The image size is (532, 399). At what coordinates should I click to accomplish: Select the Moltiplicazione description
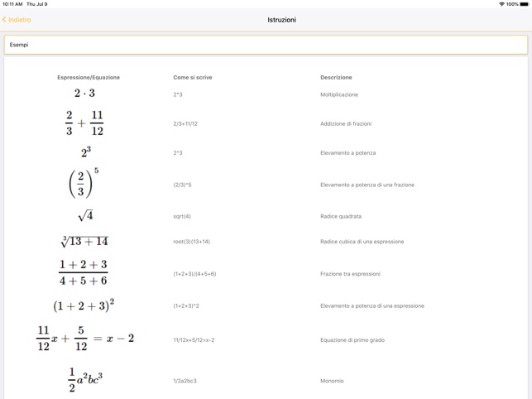tap(339, 94)
